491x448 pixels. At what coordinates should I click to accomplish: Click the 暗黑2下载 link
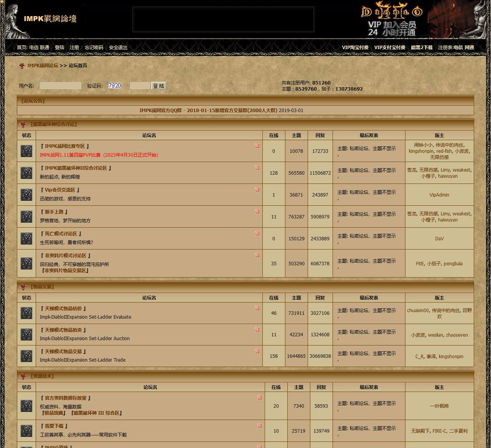pyautogui.click(x=423, y=47)
